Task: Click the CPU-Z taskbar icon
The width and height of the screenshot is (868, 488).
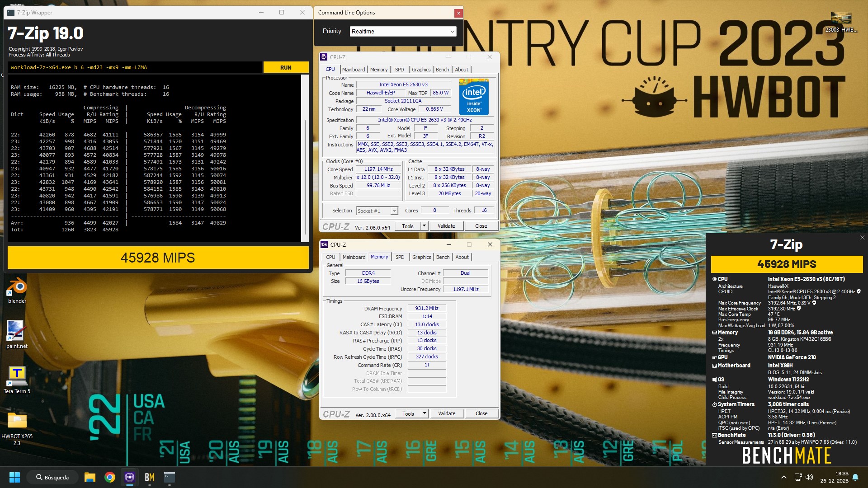Action: [130, 477]
